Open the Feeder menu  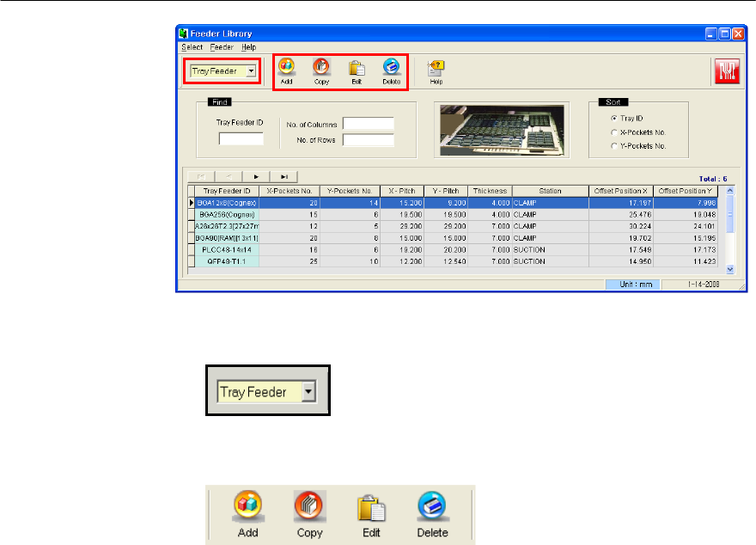tap(222, 46)
